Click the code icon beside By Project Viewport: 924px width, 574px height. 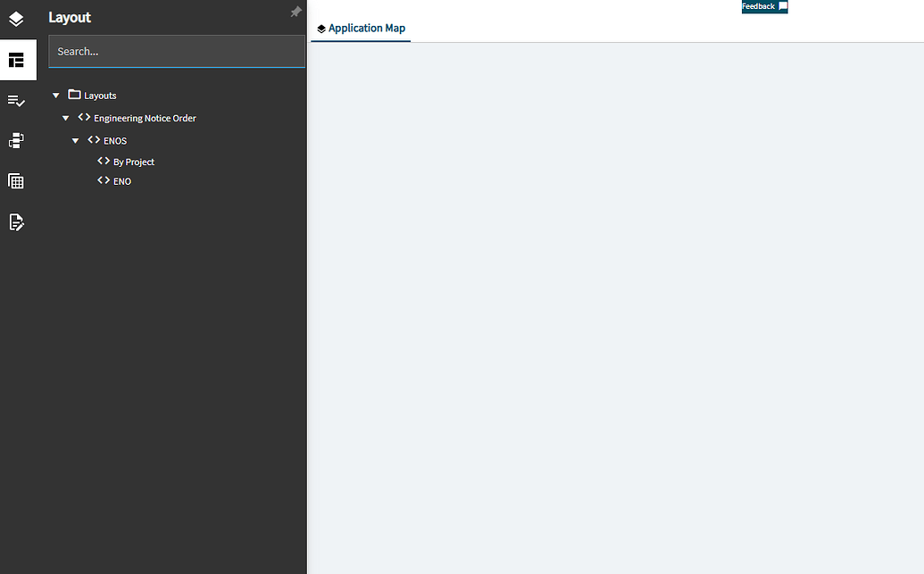pyautogui.click(x=104, y=161)
